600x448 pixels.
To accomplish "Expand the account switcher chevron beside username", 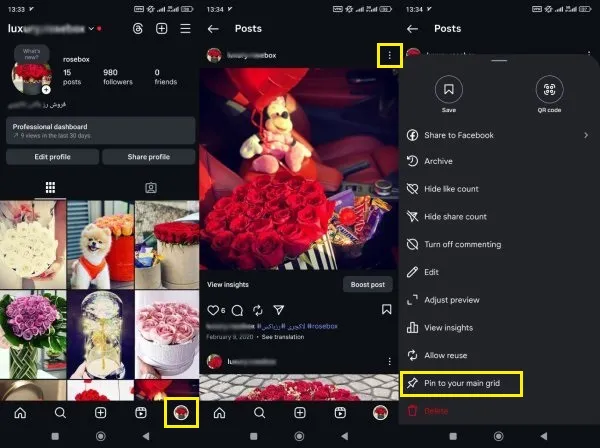I will click(91, 29).
